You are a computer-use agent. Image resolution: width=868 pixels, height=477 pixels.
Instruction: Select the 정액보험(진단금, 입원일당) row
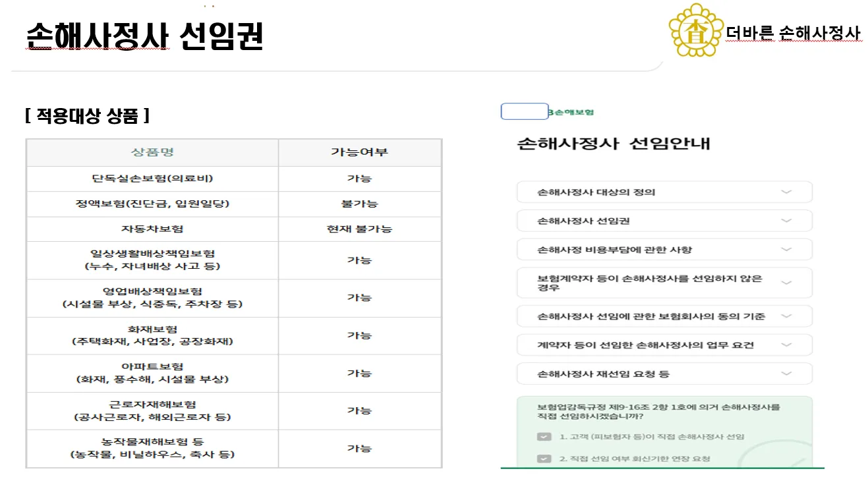click(x=234, y=204)
